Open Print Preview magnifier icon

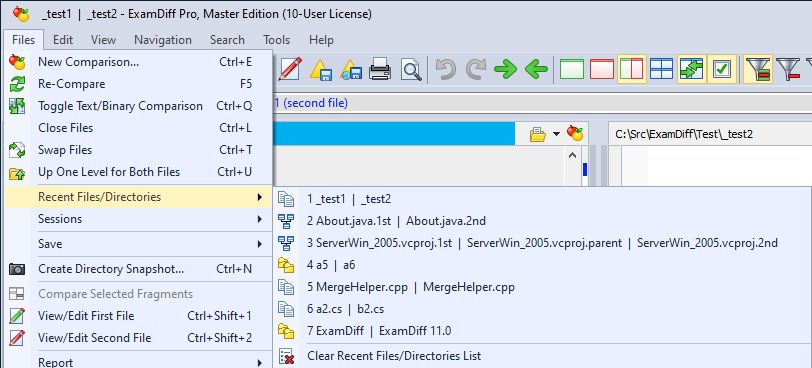pos(411,69)
